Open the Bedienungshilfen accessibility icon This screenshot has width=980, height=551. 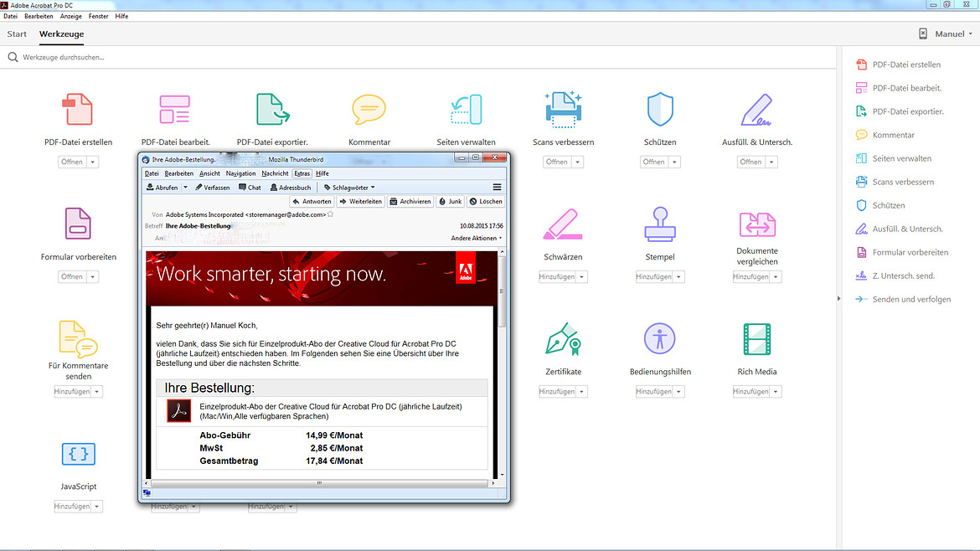[x=660, y=338]
